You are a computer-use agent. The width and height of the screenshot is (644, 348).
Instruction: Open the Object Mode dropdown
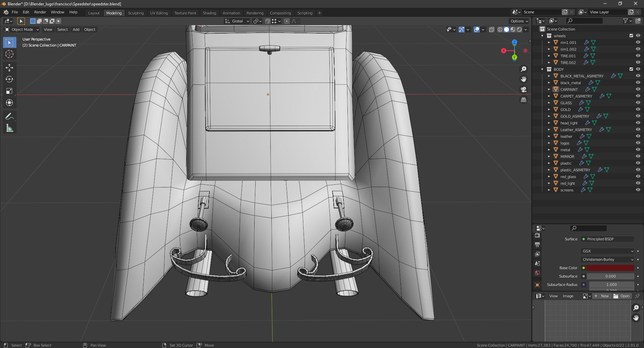[x=22, y=30]
